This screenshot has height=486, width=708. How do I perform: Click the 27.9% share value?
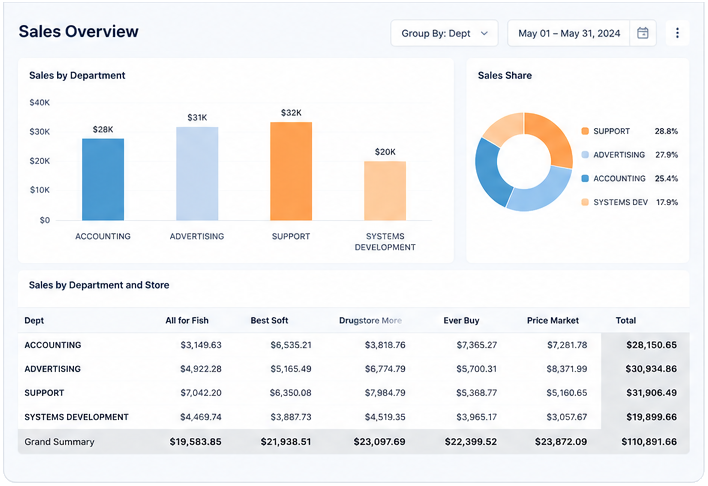pyautogui.click(x=666, y=154)
